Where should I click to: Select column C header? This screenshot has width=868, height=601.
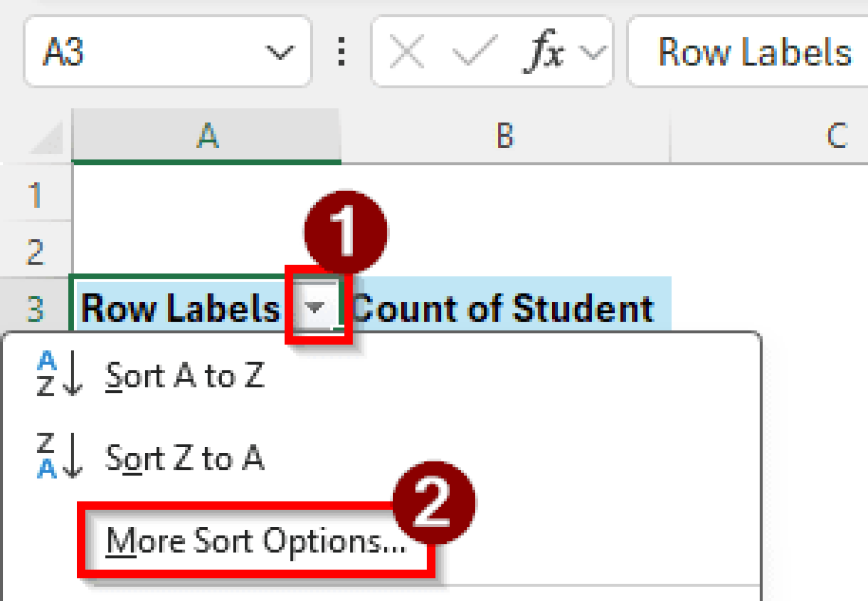tap(836, 136)
